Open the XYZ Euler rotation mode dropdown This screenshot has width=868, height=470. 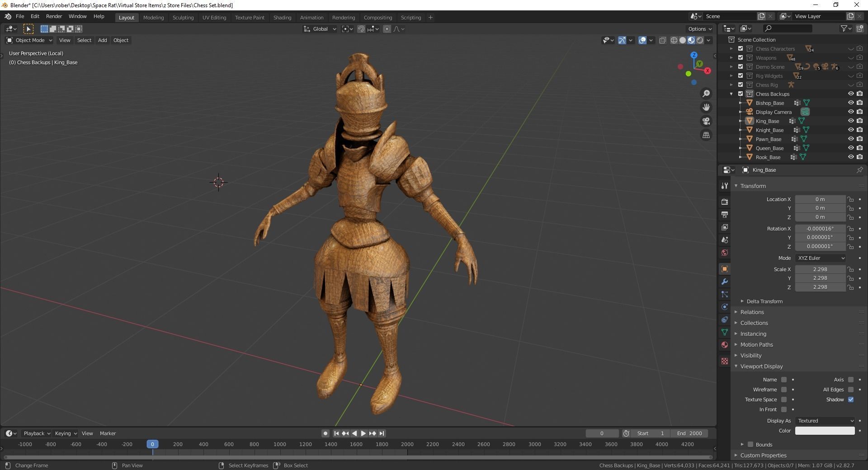click(x=821, y=258)
